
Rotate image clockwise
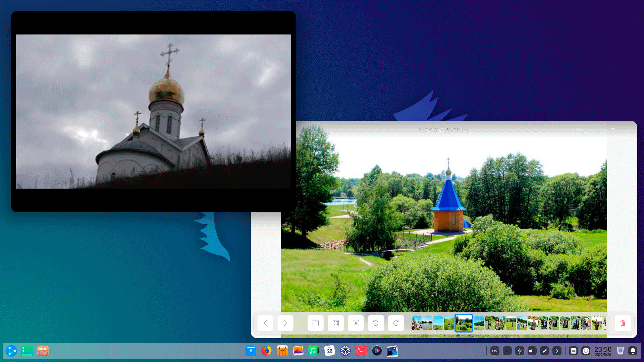[x=396, y=323]
